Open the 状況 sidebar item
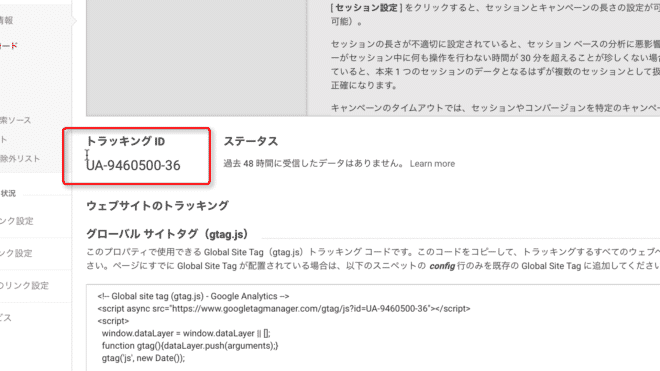Screen dimensions: 660x371 point(8,193)
